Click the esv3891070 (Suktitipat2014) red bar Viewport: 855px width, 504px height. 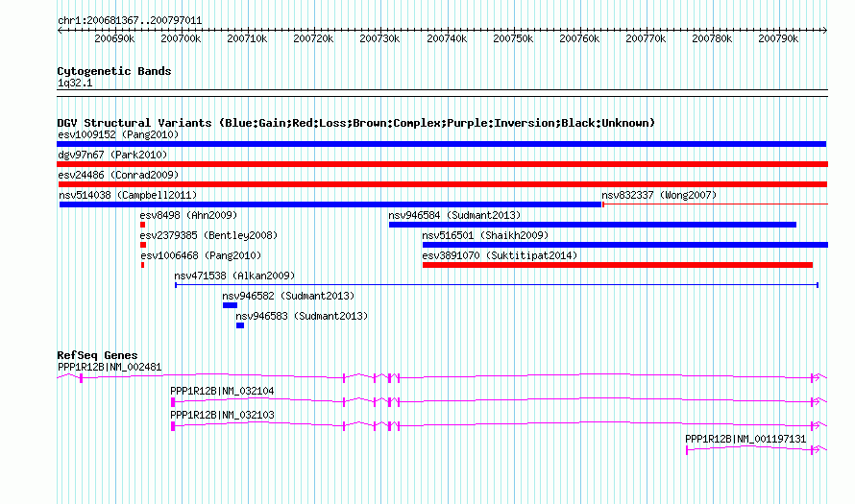tap(618, 265)
